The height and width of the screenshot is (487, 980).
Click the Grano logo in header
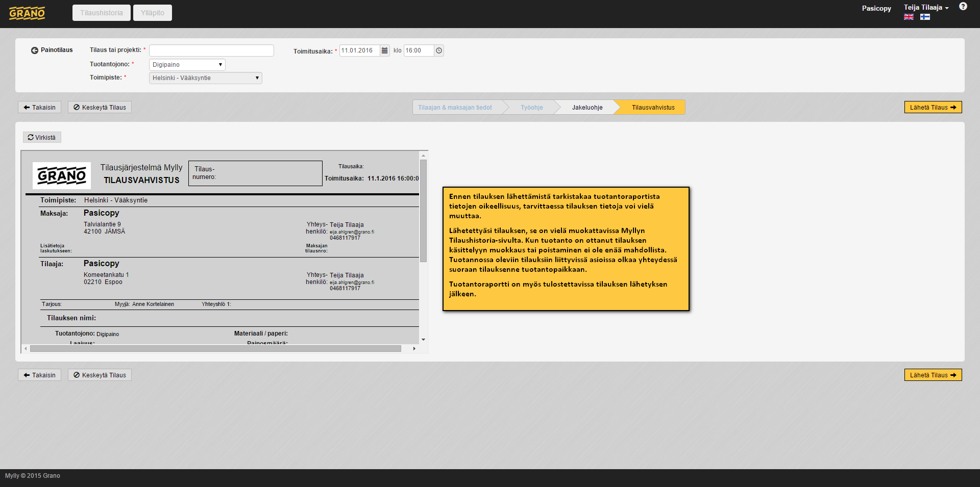27,13
